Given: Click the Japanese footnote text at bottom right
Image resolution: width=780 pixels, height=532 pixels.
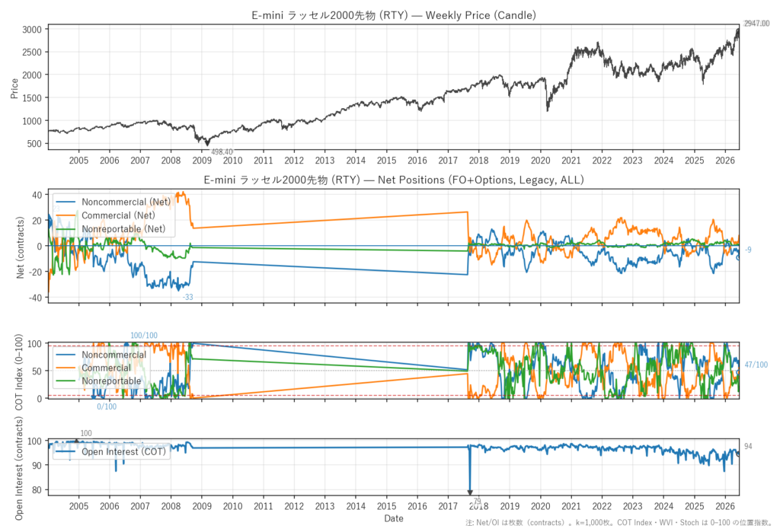Looking at the screenshot, I should click(x=619, y=523).
